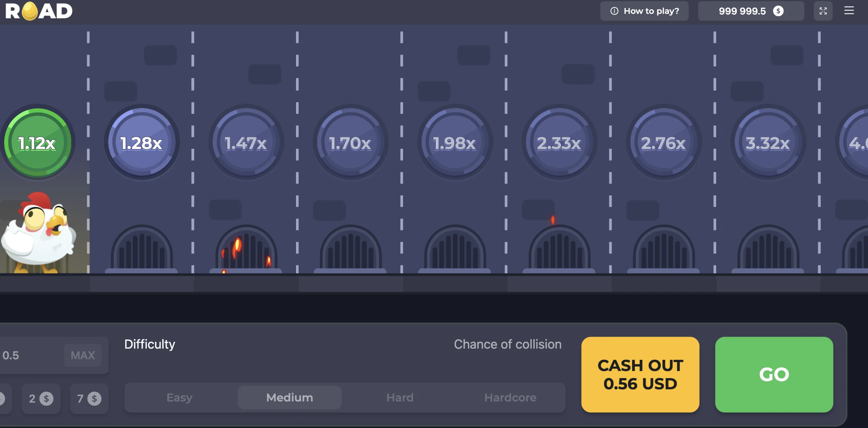Click the 1.70x multiplier coin
Image resolution: width=868 pixels, height=428 pixels.
click(x=351, y=142)
